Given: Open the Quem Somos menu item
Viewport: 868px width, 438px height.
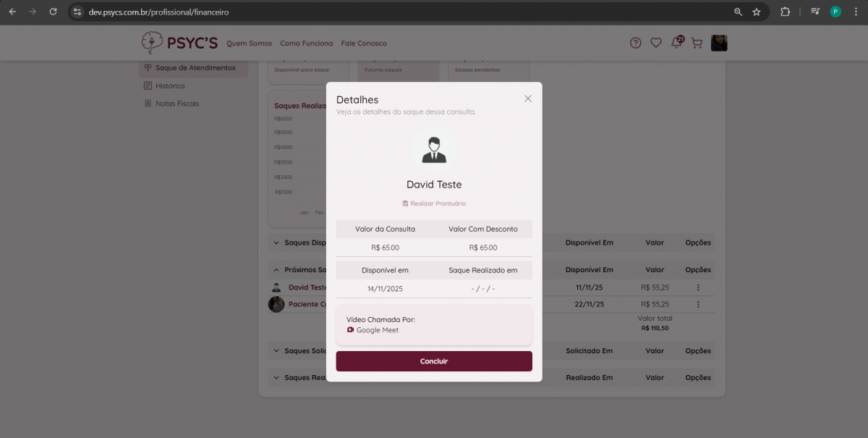Looking at the screenshot, I should [x=250, y=43].
